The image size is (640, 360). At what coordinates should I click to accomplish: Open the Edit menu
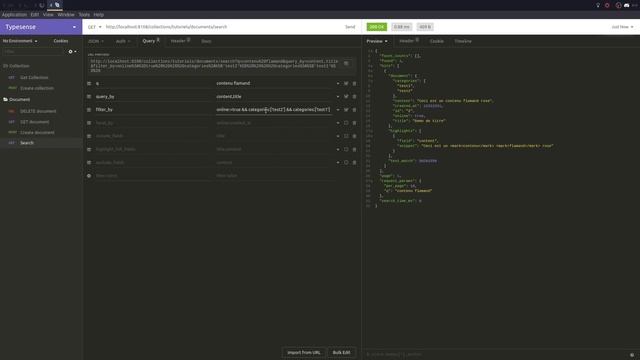[35, 15]
